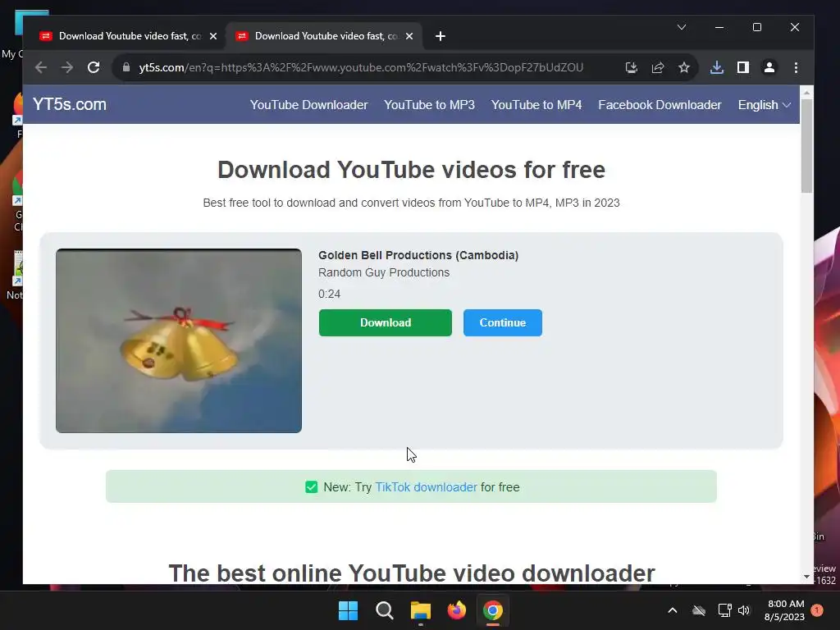Reload the yt5s.com page

click(94, 67)
